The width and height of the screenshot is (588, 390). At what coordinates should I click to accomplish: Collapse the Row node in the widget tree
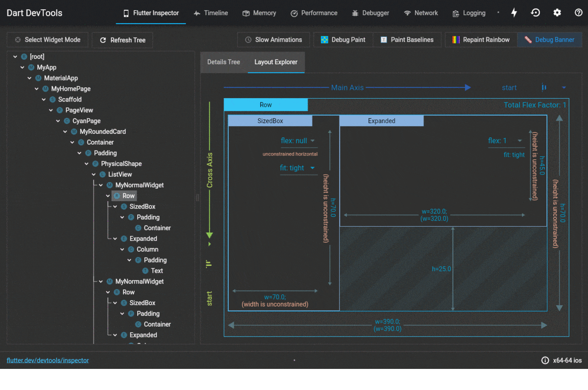pyautogui.click(x=108, y=195)
